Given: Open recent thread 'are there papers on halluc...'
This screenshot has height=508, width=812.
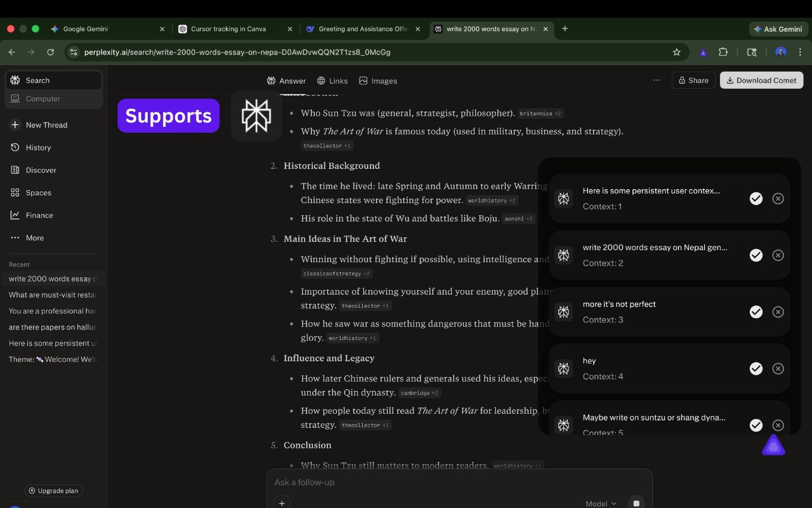Looking at the screenshot, I should pyautogui.click(x=53, y=327).
